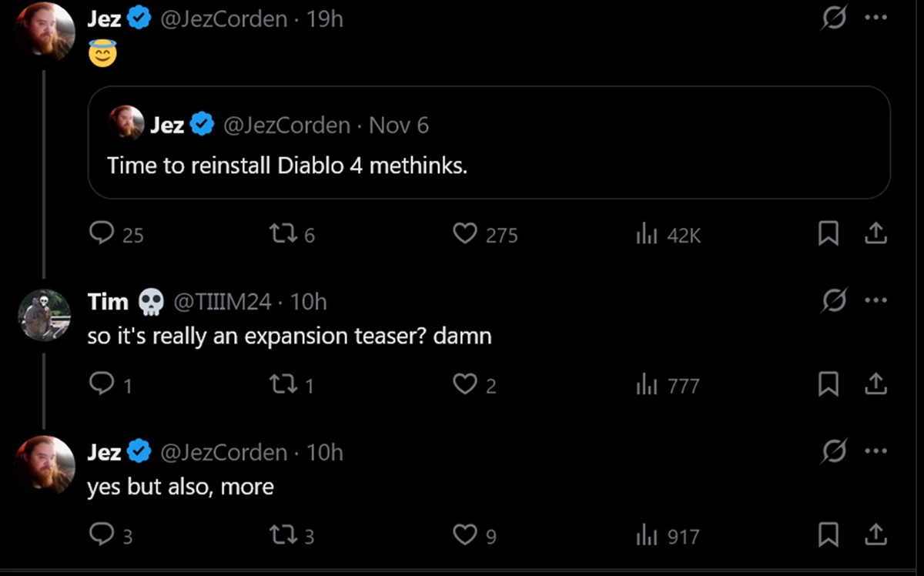Reply to Jez's angel emoji post

point(102,233)
